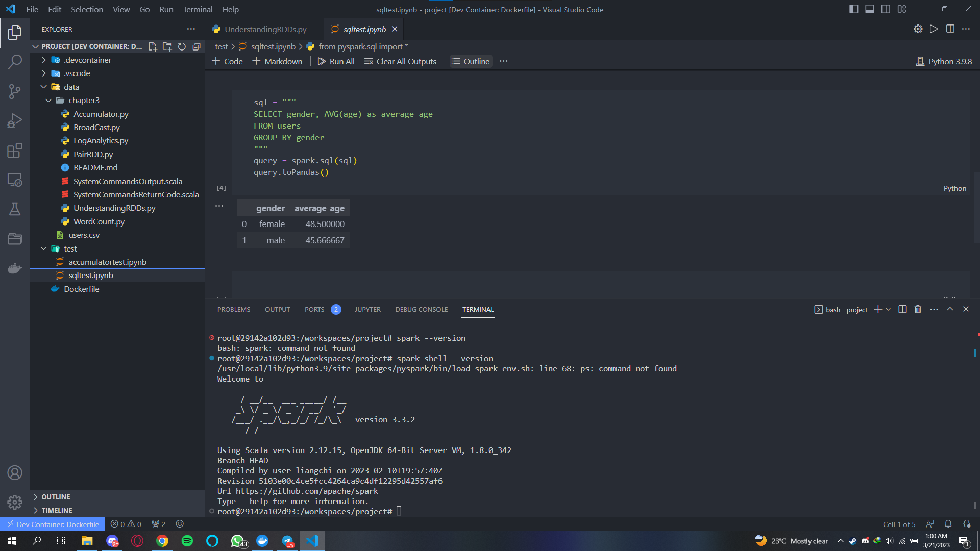Image resolution: width=980 pixels, height=551 pixels.
Task: Switch to the JUPYTER panel tab
Action: [367, 309]
